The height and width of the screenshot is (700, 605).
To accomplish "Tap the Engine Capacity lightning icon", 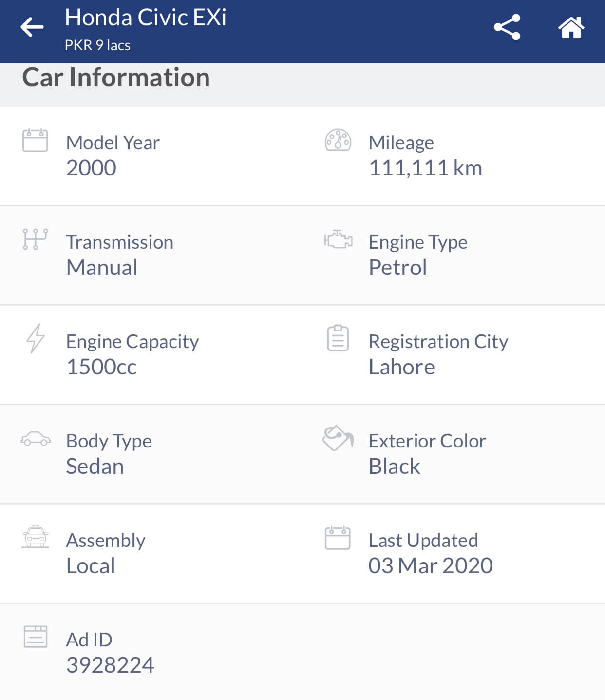I will point(35,338).
